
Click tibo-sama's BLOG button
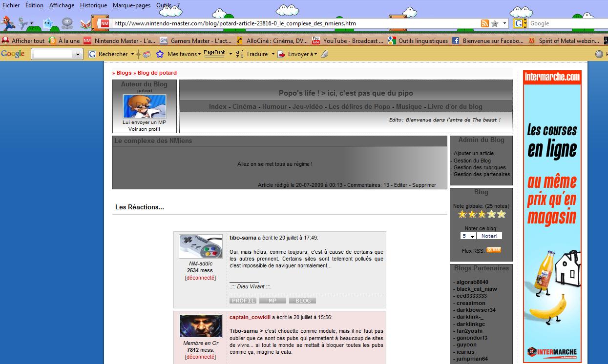[x=303, y=301]
